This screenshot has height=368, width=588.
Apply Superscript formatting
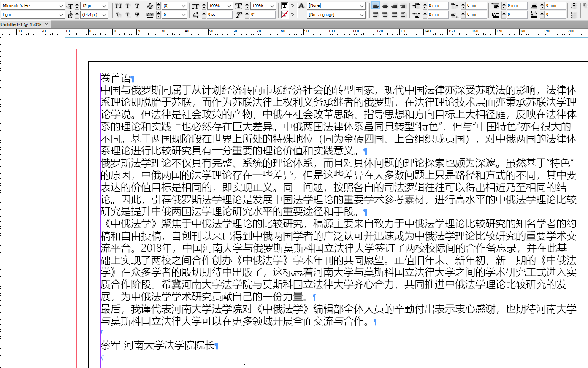(x=128, y=6)
